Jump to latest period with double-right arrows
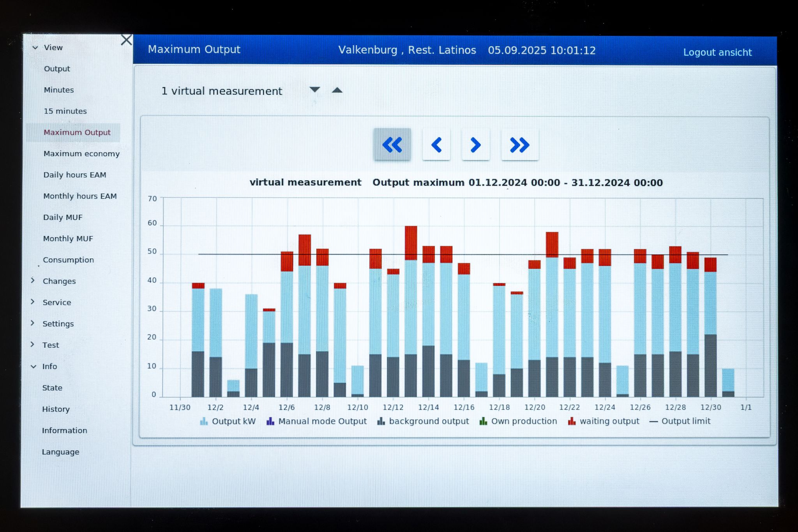This screenshot has width=798, height=532. coord(520,145)
